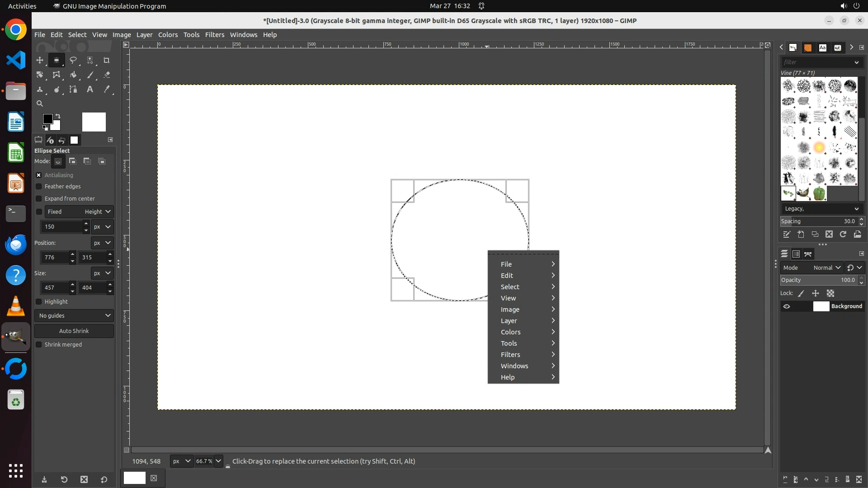Select the Text tool
The image size is (868, 488).
point(90,89)
